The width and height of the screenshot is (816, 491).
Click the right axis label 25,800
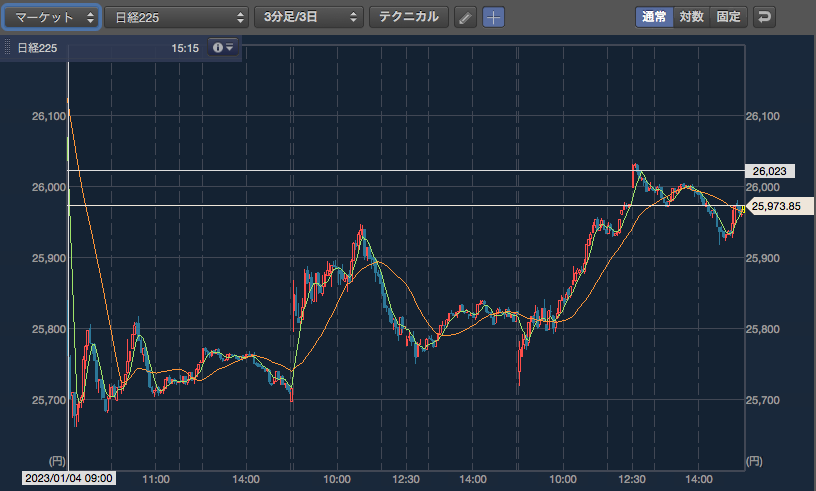point(763,329)
